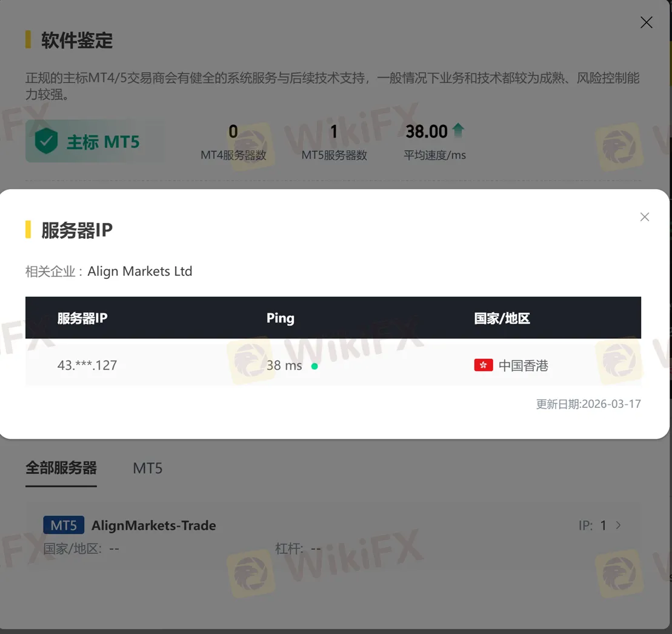Image resolution: width=672 pixels, height=634 pixels.
Task: Click the 中国香港 region text
Action: click(524, 365)
